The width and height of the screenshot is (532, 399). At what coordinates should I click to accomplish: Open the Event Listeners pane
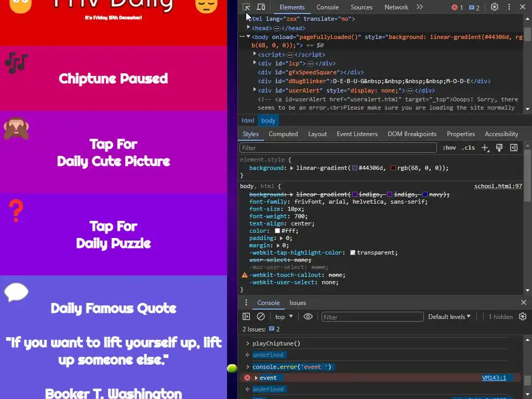click(x=357, y=134)
